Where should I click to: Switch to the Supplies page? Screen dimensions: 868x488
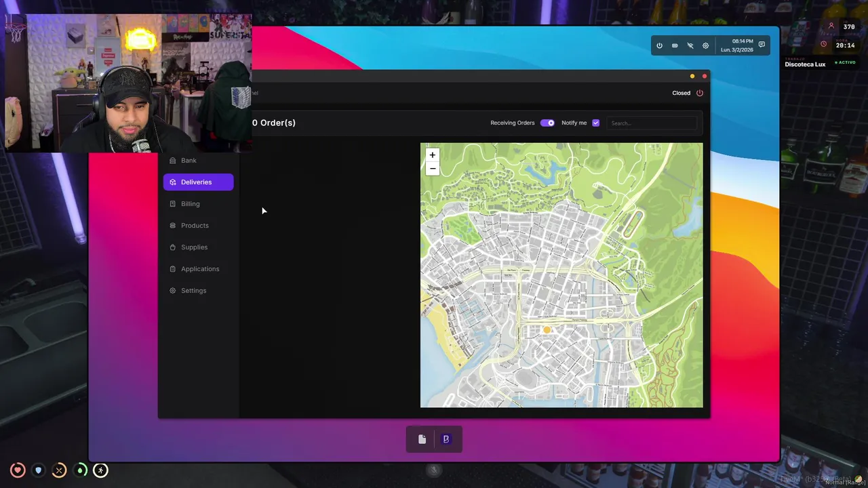pyautogui.click(x=198, y=247)
